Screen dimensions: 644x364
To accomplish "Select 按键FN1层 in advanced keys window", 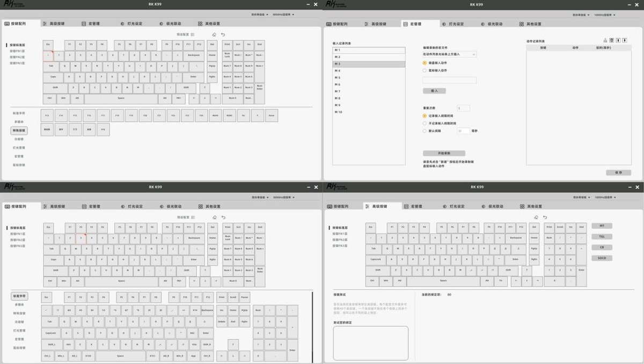I will point(340,234).
